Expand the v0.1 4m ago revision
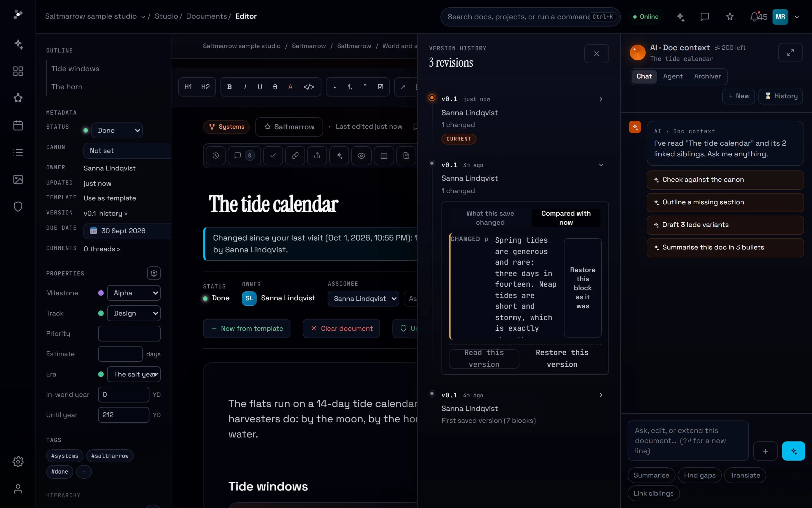Image resolution: width=812 pixels, height=508 pixels. [601, 395]
